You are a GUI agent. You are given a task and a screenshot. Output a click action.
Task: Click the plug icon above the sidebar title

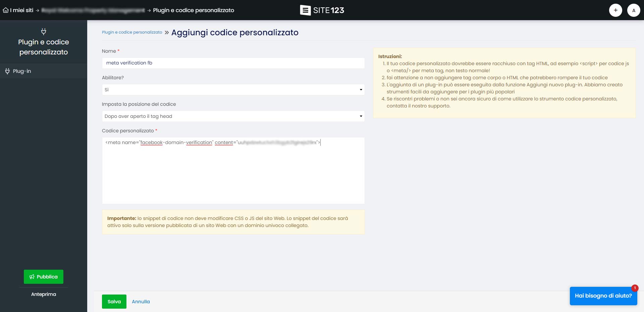click(43, 31)
